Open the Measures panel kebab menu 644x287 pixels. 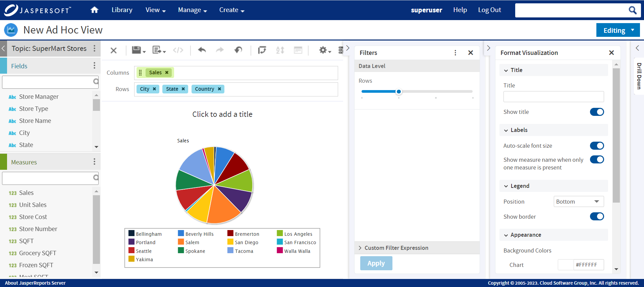click(95, 162)
